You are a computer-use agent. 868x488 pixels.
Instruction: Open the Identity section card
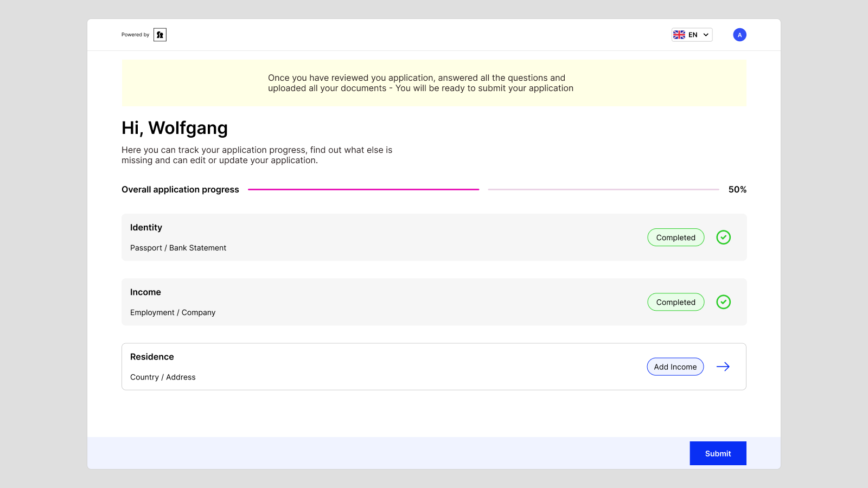pyautogui.click(x=434, y=237)
